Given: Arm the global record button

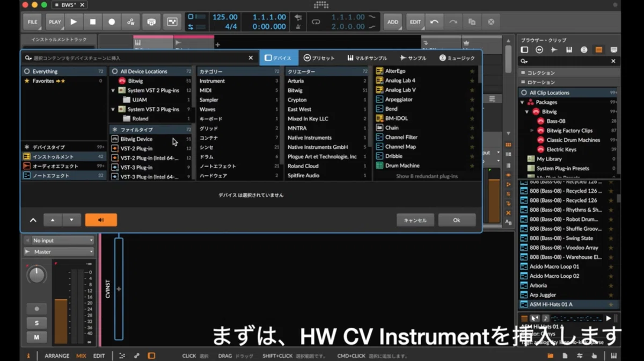Looking at the screenshot, I should click(x=112, y=22).
